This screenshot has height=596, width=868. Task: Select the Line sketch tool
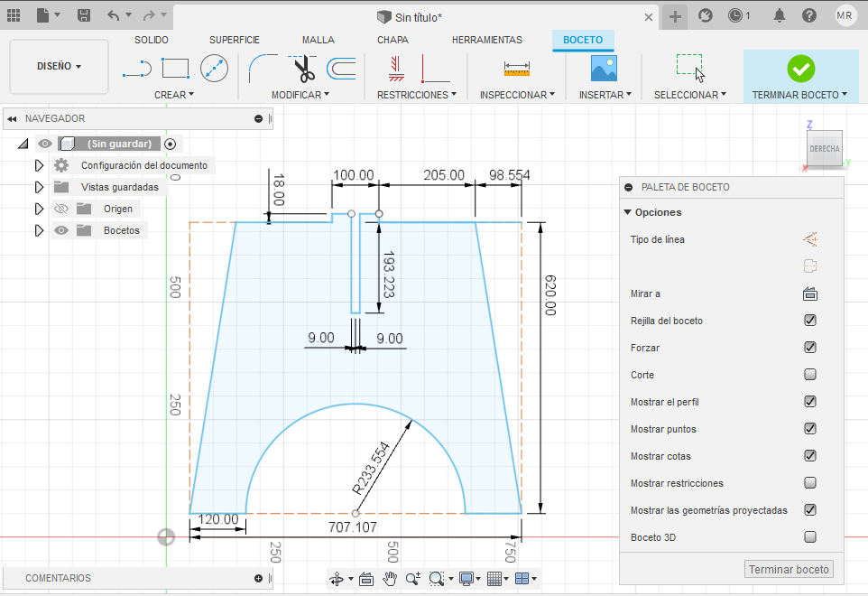click(136, 68)
